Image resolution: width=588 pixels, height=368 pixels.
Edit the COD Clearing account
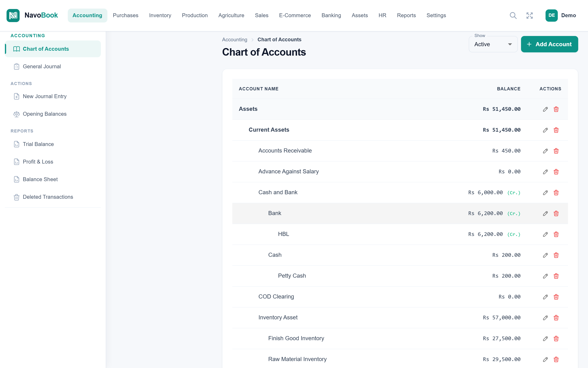(x=545, y=297)
